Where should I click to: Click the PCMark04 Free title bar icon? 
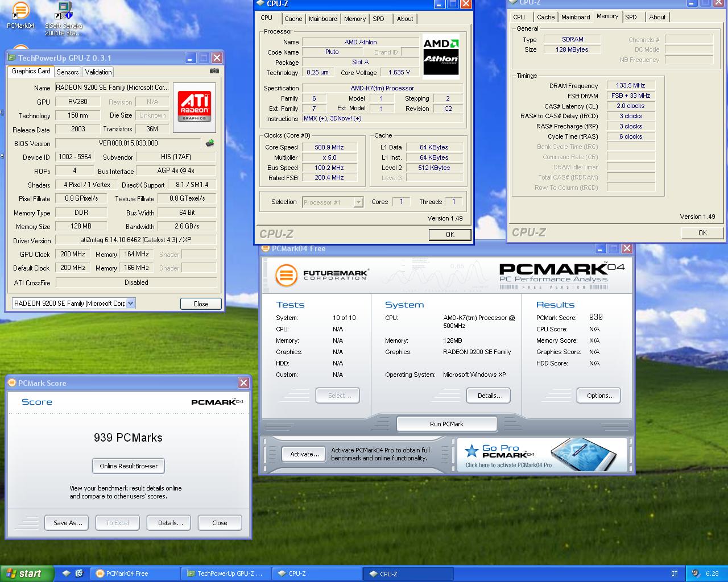click(x=266, y=248)
